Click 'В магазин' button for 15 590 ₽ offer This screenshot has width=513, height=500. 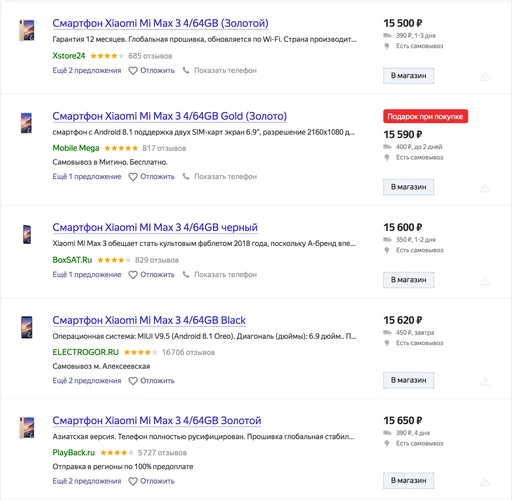(408, 187)
